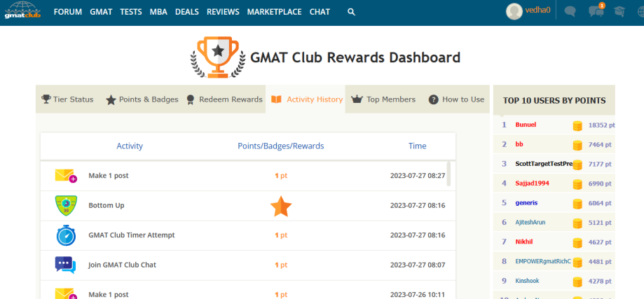Click the Time column header
This screenshot has height=299, width=644.
417,146
